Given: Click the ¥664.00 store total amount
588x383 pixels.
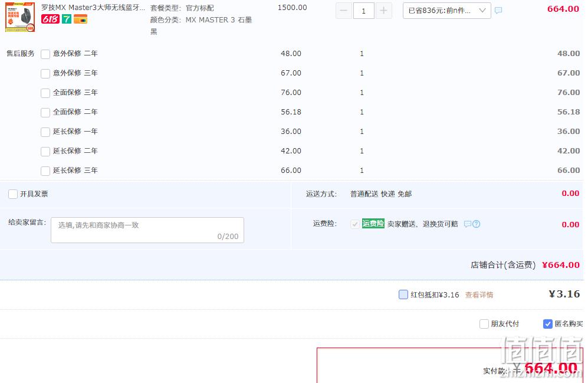Looking at the screenshot, I should pos(561,265).
